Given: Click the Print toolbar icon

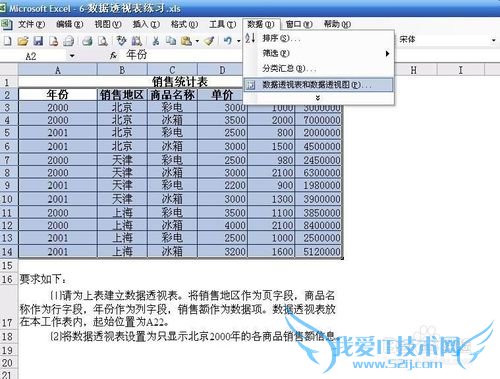Looking at the screenshot, I should 87,41.
